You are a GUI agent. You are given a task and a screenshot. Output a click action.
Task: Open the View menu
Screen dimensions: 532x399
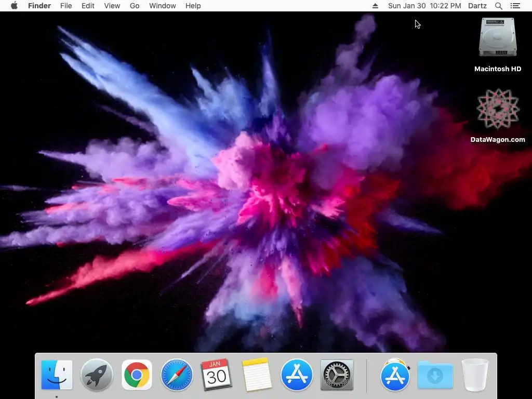point(112,6)
